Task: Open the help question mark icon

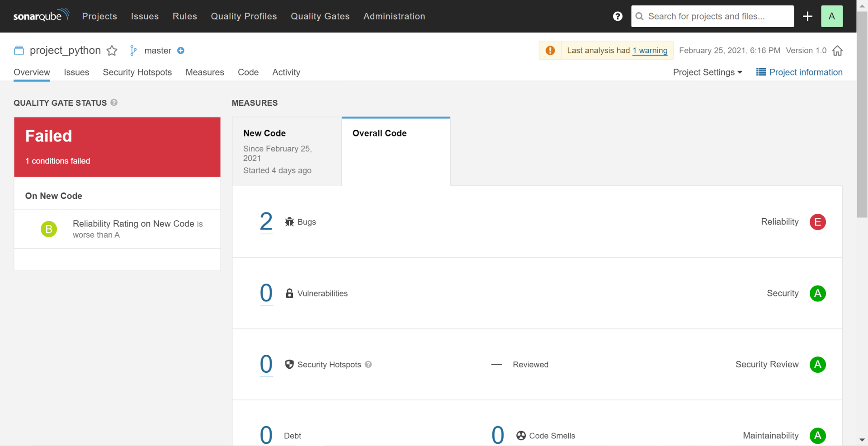Action: [618, 16]
